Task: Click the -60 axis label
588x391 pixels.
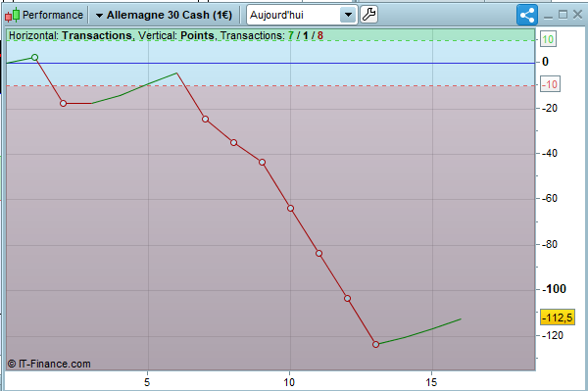Action: click(x=550, y=198)
